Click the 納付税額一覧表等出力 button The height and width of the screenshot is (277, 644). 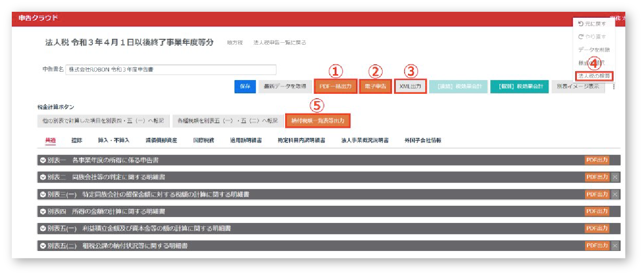318,120
